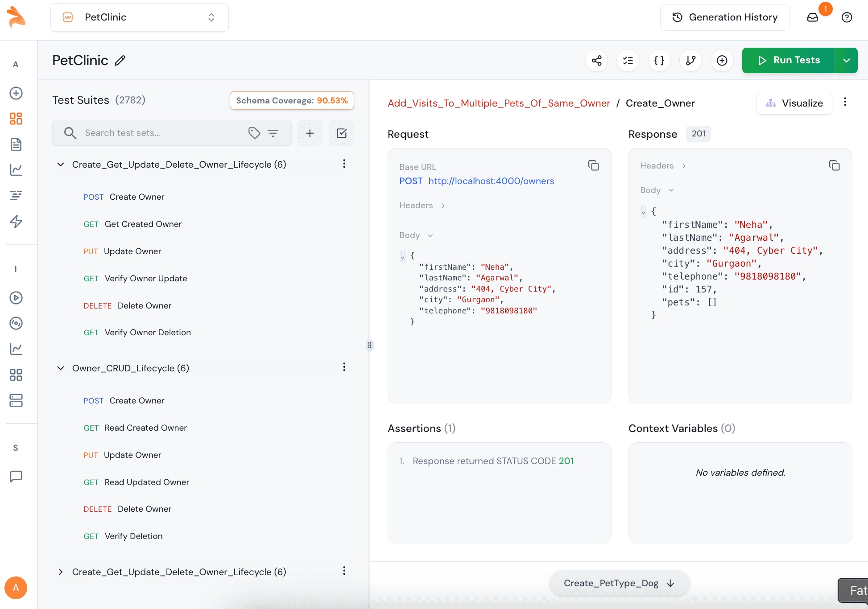Open the lightning bolt icon in sidebar
Screen dimensions: 868x609
click(x=16, y=222)
